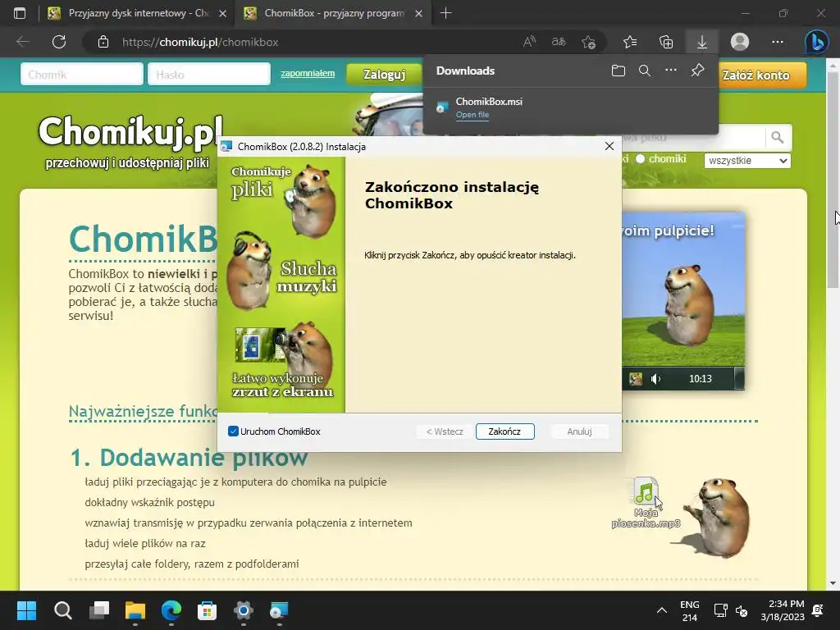Open the browser profile avatar

740,42
